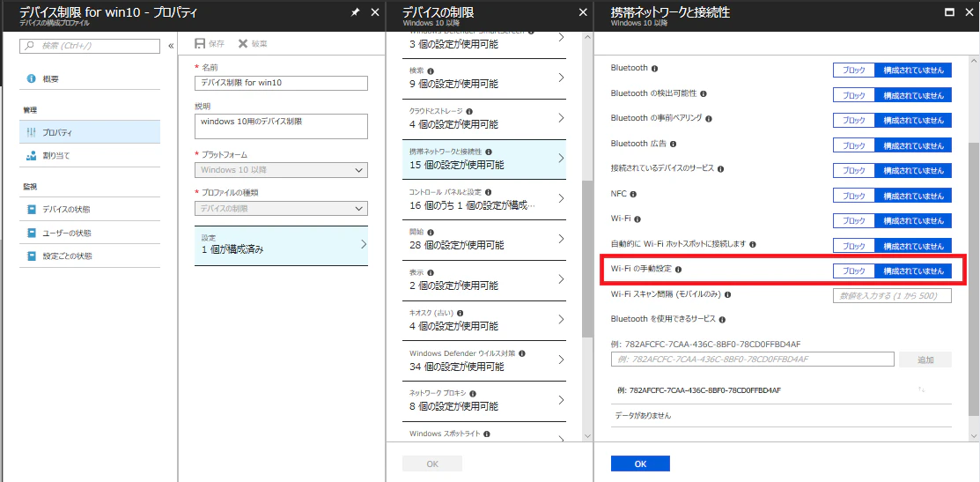Screen dimensions: 980x482
Task: Click the Bluetooth service GUID input field
Action: (753, 360)
